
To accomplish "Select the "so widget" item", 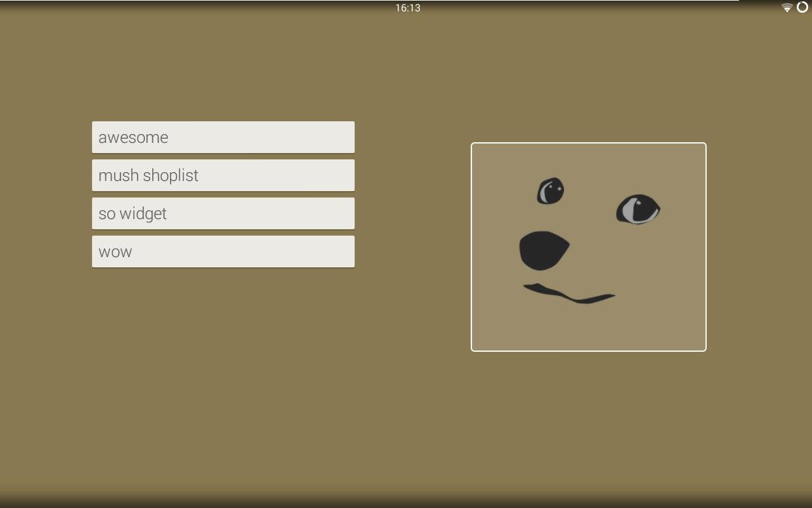I will pos(223,213).
